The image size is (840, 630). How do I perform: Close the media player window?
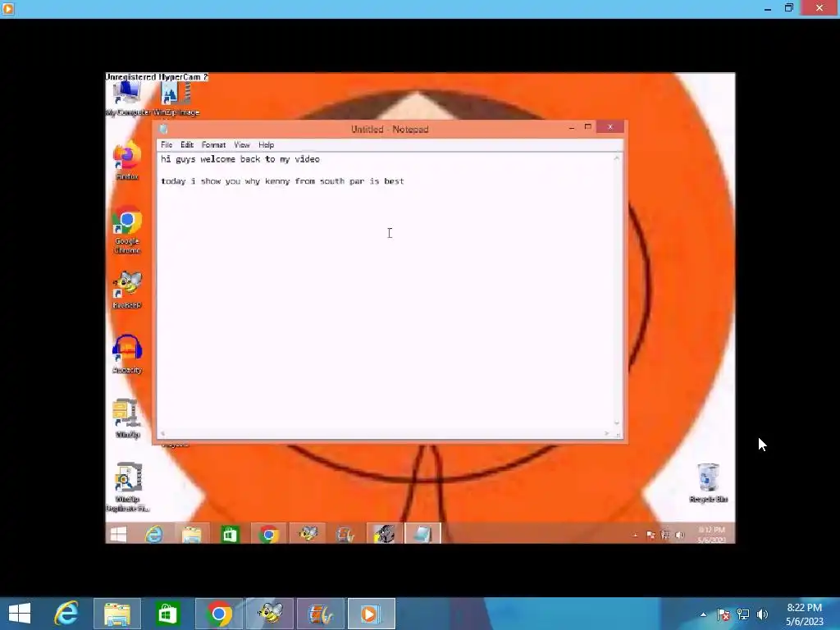pos(819,7)
